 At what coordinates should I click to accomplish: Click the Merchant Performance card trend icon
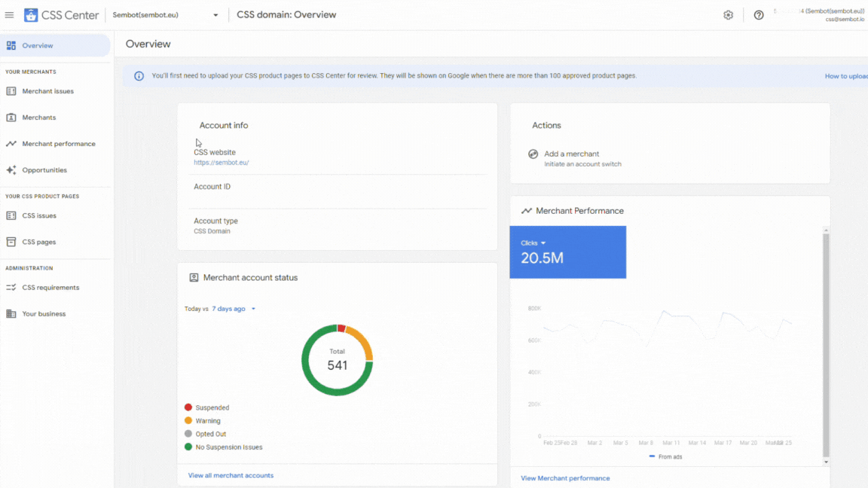coord(527,211)
